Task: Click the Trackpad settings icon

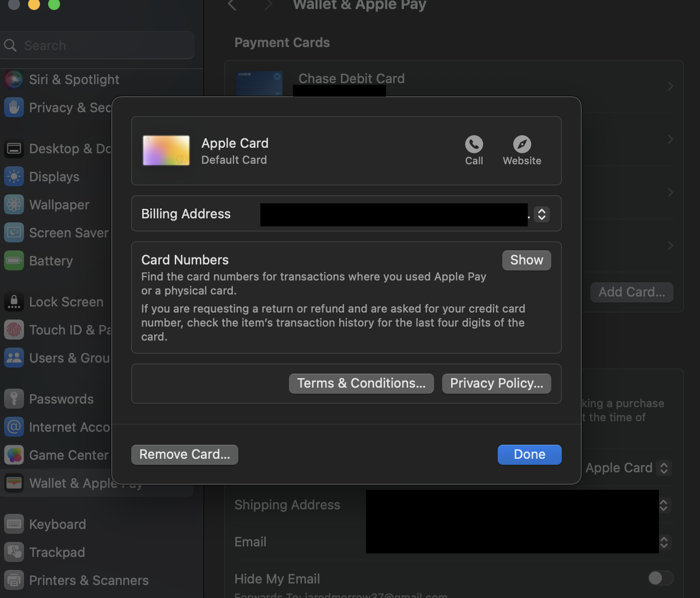Action: [x=14, y=552]
